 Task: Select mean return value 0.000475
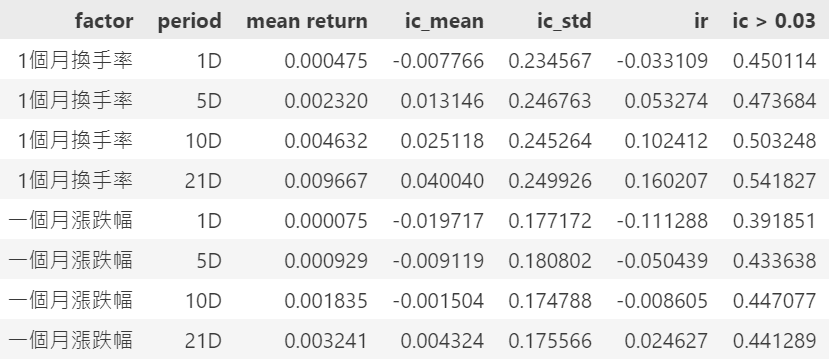point(326,61)
